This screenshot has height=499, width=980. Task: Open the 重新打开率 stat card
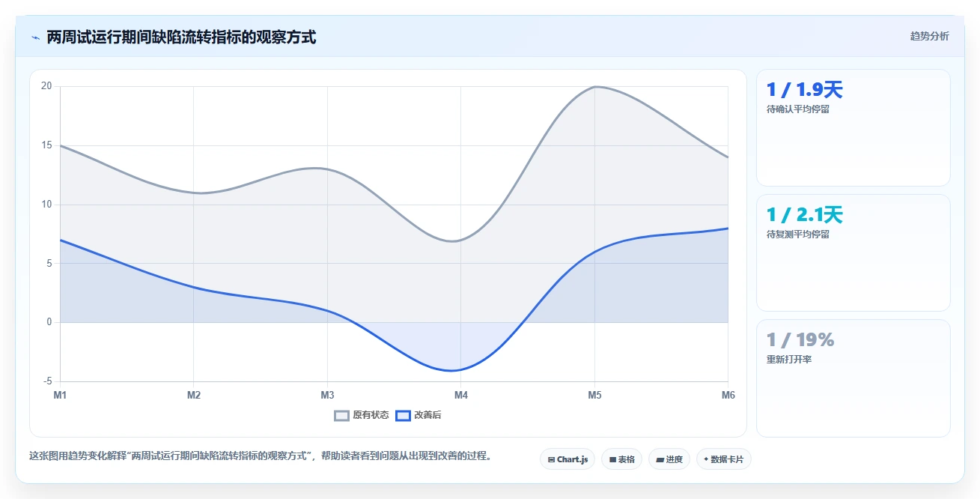click(853, 378)
